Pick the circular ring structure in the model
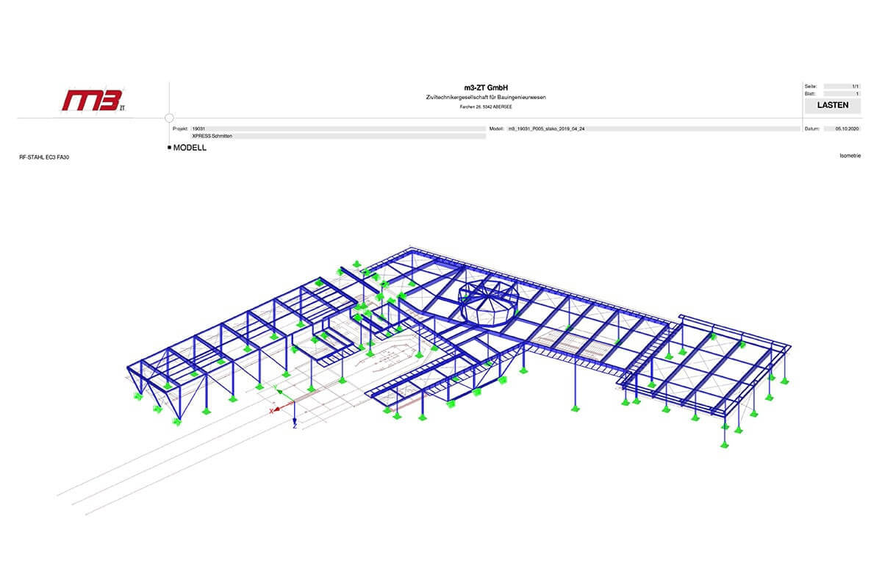Screen dimensions: 882x588 [x=487, y=300]
